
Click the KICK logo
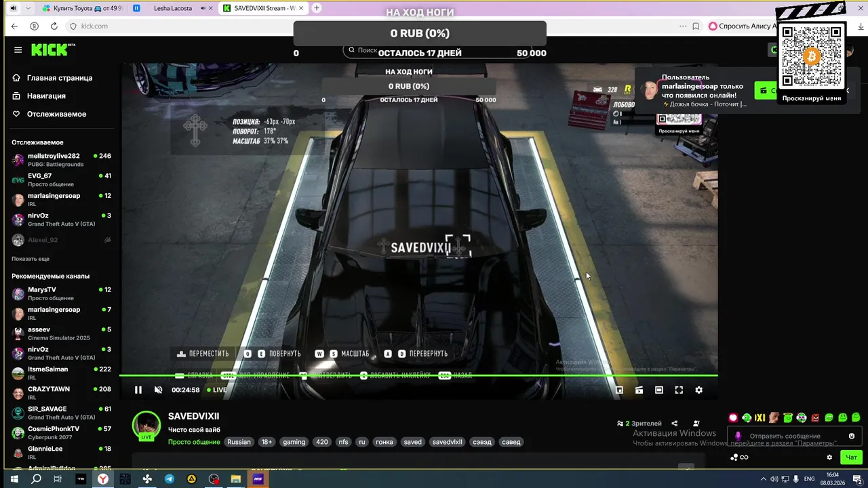pos(52,50)
